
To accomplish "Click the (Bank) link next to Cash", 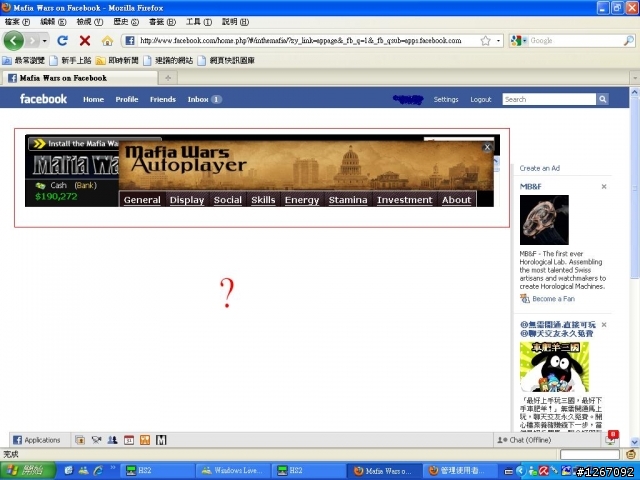I will pos(85,185).
